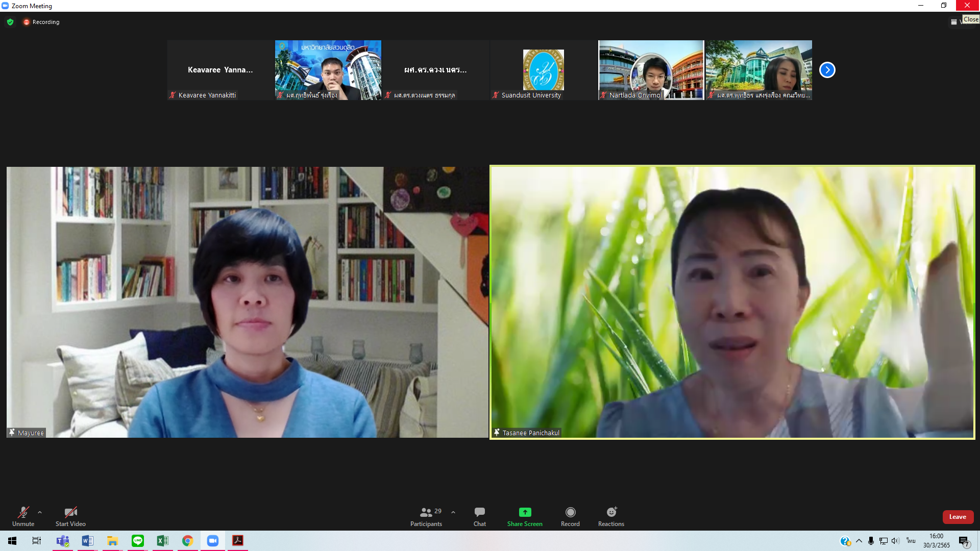Click the Share Screen icon
Image resolution: width=980 pixels, height=551 pixels.
(x=525, y=512)
